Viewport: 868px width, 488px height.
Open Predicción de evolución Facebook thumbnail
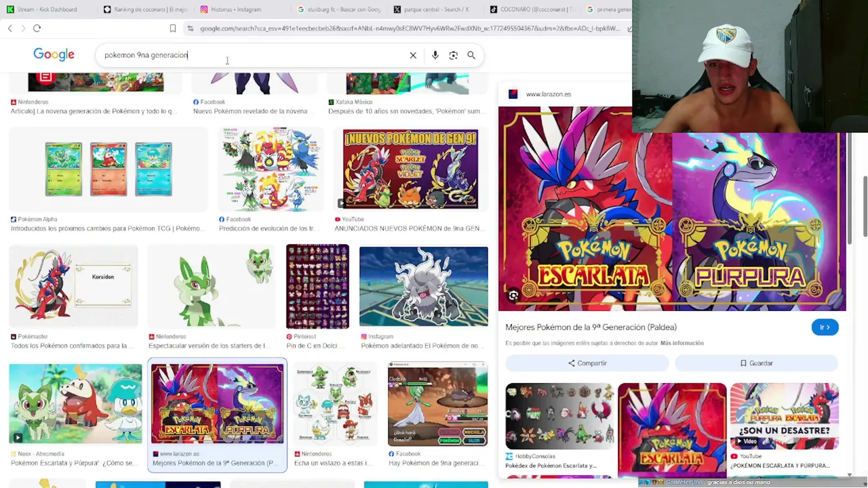(271, 169)
